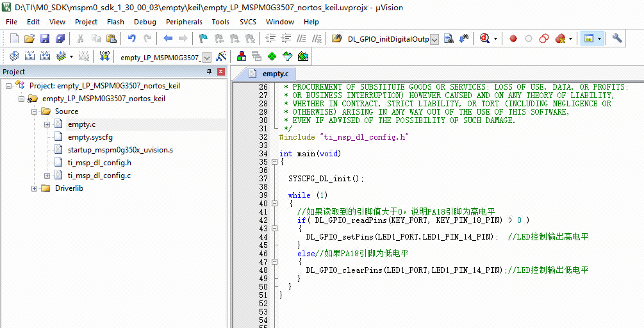The width and height of the screenshot is (644, 328).
Task: Open Manage Project Items
Action: pyautogui.click(x=242, y=56)
